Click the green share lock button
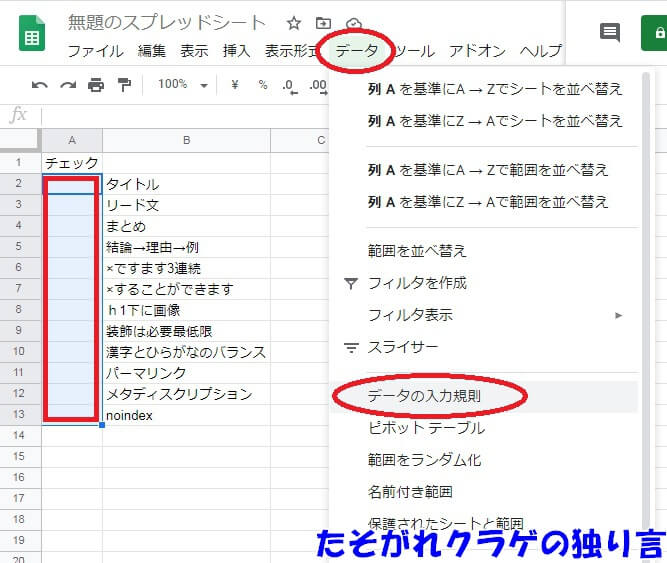The height and width of the screenshot is (563, 667). click(x=655, y=33)
